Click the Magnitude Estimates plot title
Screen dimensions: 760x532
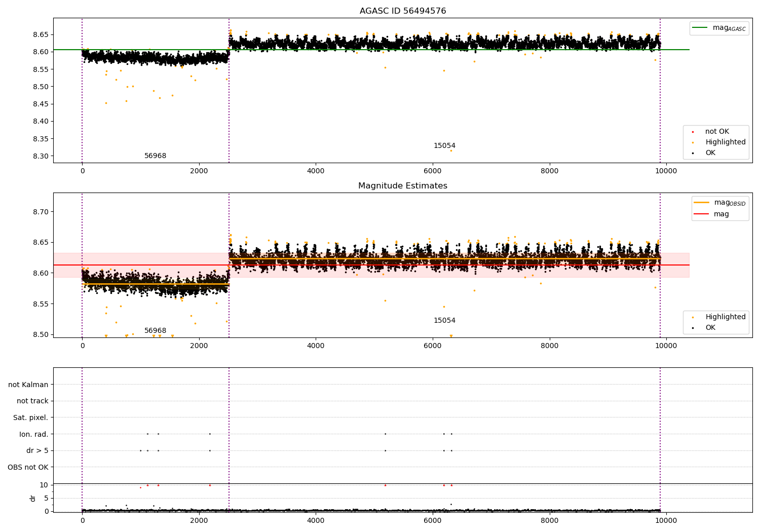(x=403, y=186)
